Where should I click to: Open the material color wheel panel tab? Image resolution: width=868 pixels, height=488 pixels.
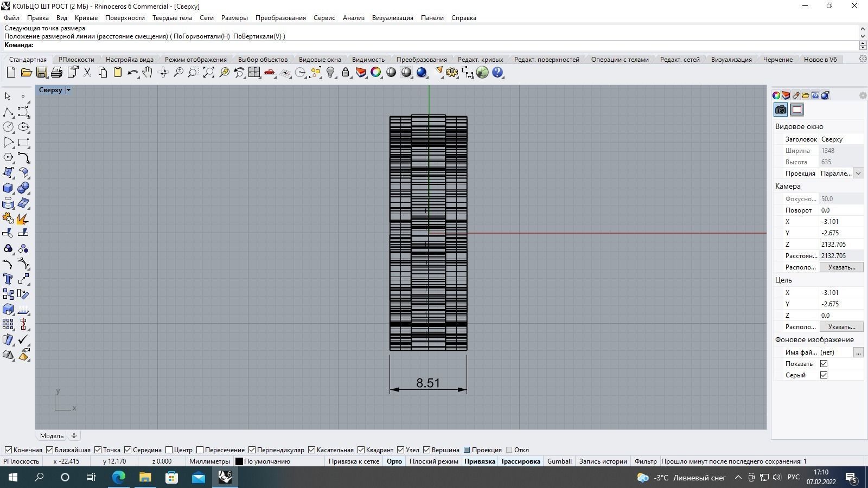click(x=776, y=95)
